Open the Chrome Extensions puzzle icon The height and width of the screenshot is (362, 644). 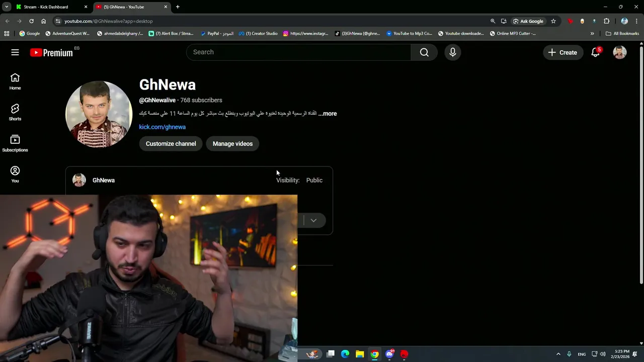[x=606, y=21]
